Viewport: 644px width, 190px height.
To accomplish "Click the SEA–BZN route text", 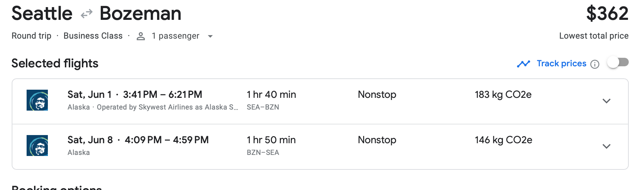I will click(x=263, y=107).
